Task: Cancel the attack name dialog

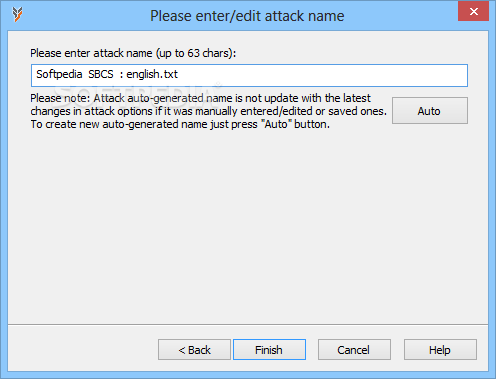Action: point(354,350)
